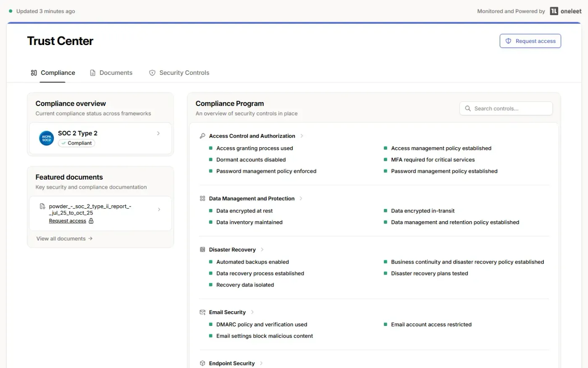
Task: Expand the Access Control and Authorization section
Action: pyautogui.click(x=302, y=136)
